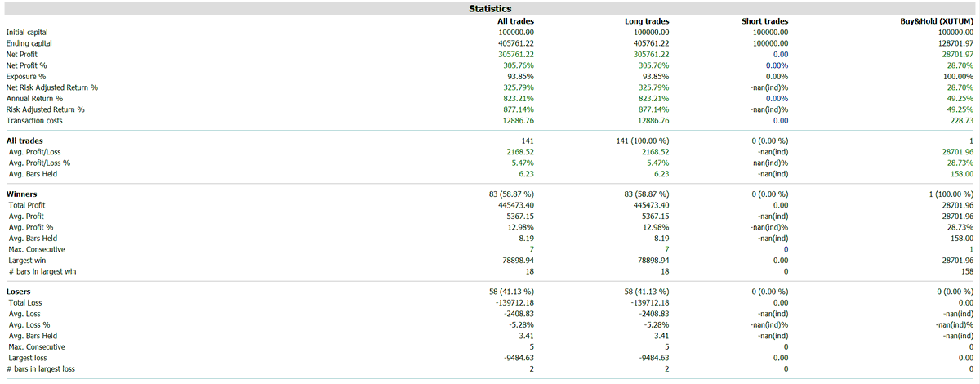This screenshot has width=980, height=384.
Task: Click Largest loss value -9484.63 under Long trades
Action: click(x=653, y=357)
